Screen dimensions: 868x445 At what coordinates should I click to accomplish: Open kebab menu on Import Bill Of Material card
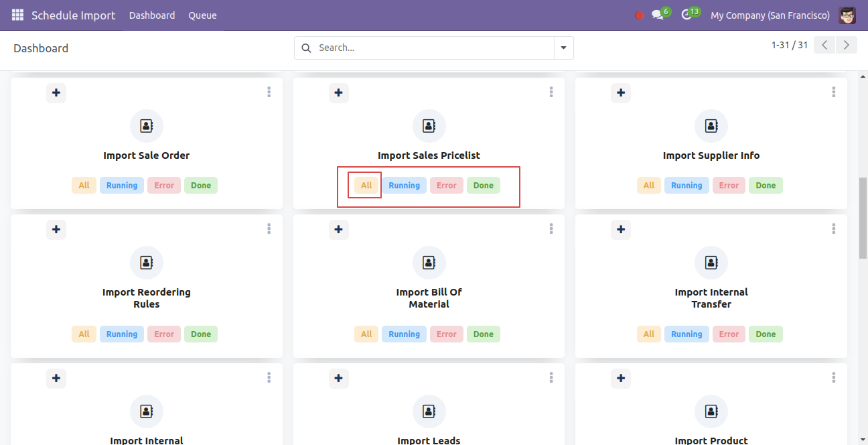(x=551, y=229)
